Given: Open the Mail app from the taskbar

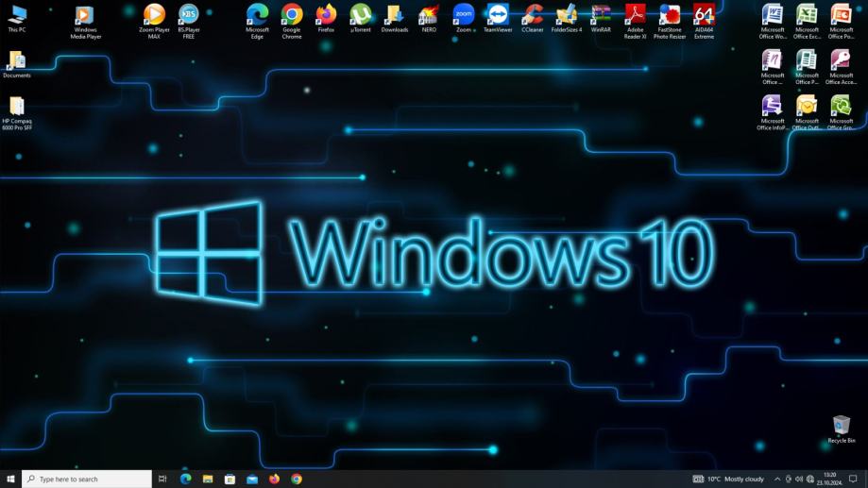Looking at the screenshot, I should point(252,480).
